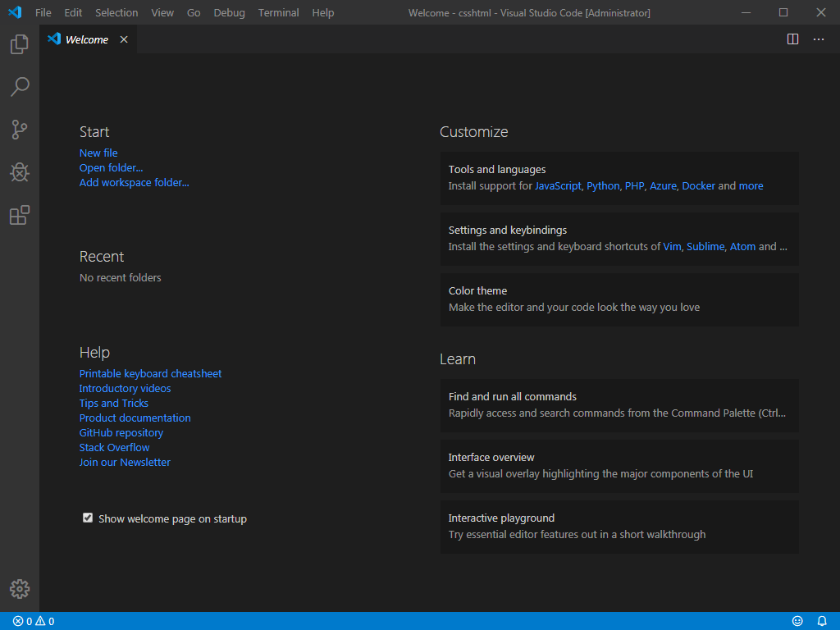
Task: Open the More Actions ellipsis
Action: tap(819, 39)
